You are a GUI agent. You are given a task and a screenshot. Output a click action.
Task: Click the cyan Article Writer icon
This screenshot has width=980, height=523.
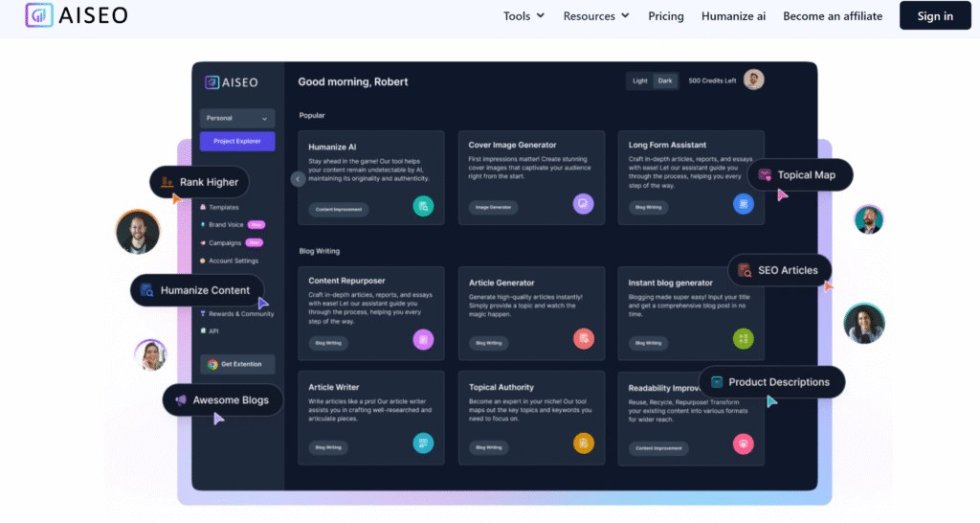(423, 443)
